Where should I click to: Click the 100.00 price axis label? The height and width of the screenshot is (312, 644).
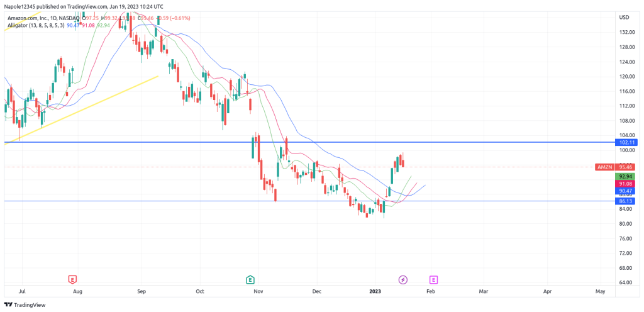[x=626, y=150]
